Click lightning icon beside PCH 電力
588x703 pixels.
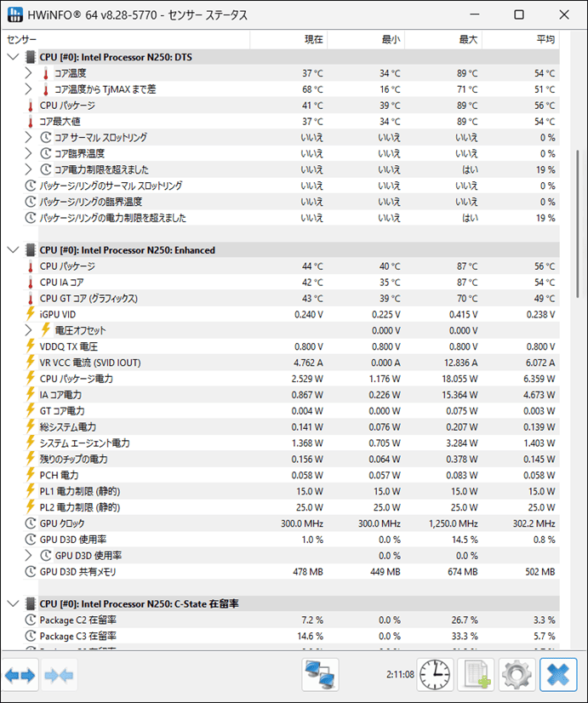click(31, 475)
